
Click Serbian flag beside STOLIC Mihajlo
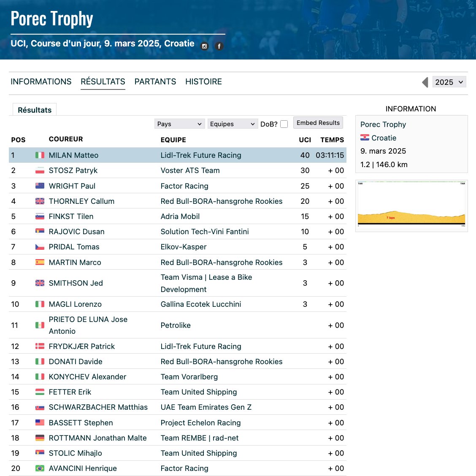[x=40, y=453]
